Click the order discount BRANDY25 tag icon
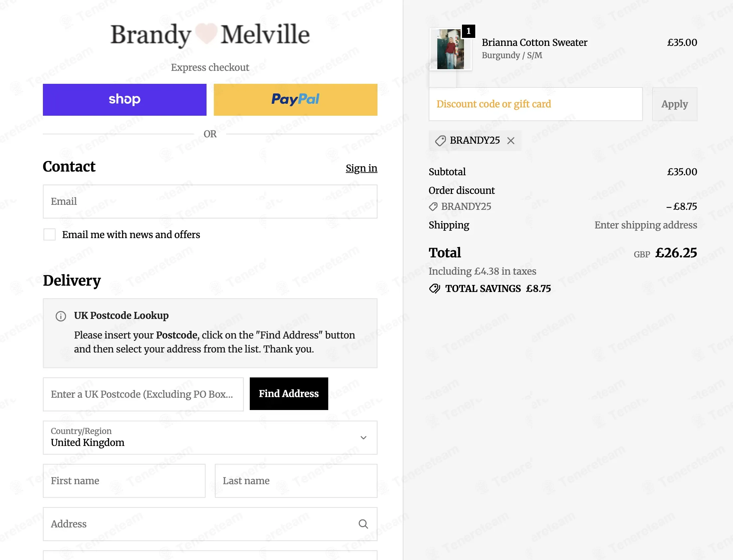 (x=433, y=207)
